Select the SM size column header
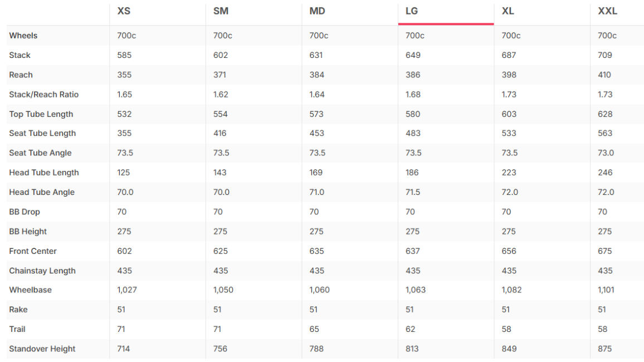The width and height of the screenshot is (644, 362). pyautogui.click(x=221, y=11)
